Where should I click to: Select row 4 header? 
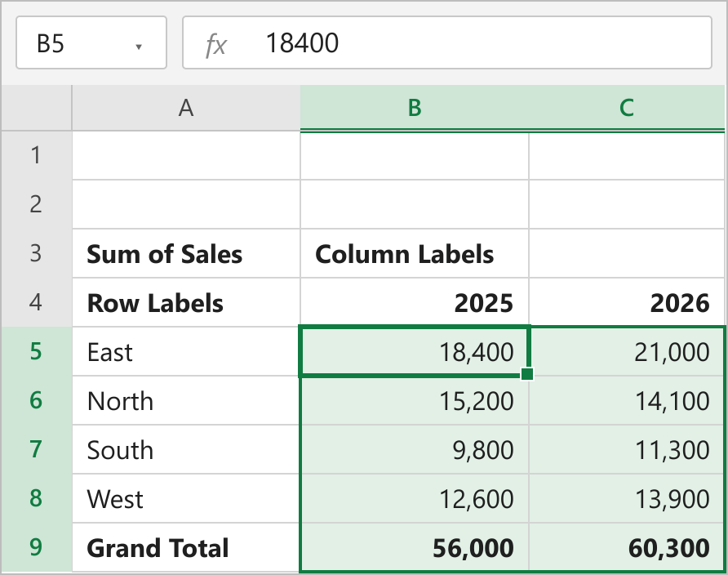[x=36, y=302]
